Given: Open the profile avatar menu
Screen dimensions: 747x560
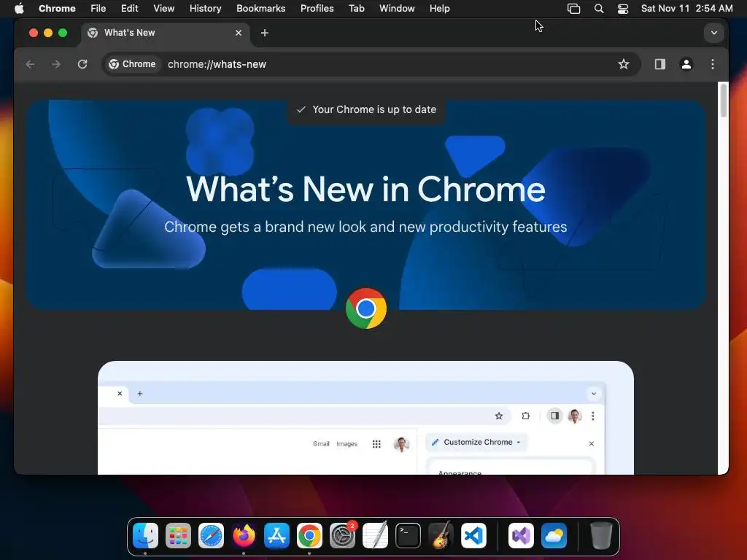Looking at the screenshot, I should 686,64.
